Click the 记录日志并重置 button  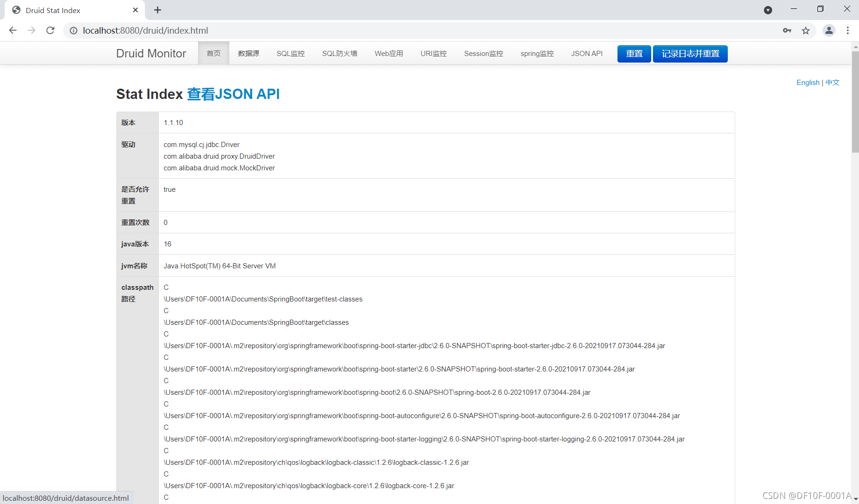pyautogui.click(x=690, y=54)
